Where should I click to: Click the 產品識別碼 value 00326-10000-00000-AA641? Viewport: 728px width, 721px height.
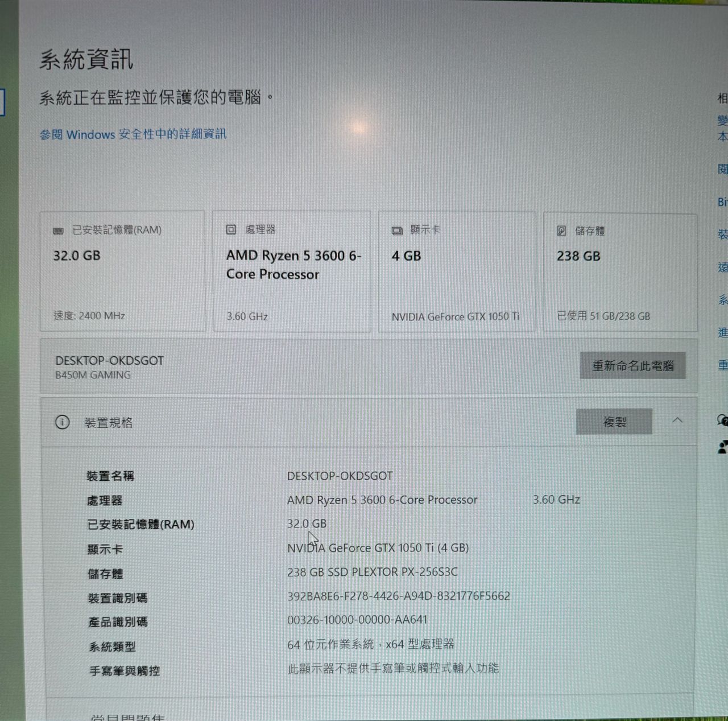click(357, 620)
